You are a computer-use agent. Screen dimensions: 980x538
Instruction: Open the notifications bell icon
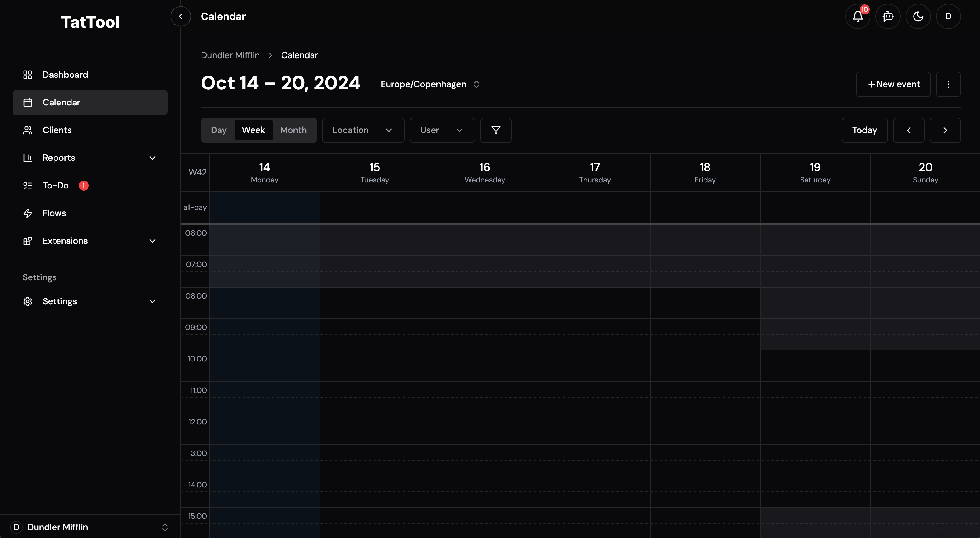tap(857, 16)
